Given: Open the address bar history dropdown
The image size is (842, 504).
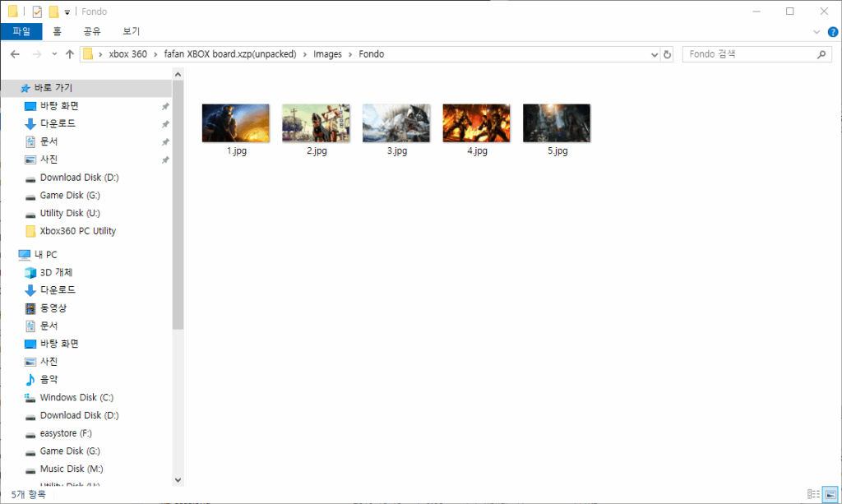Looking at the screenshot, I should pyautogui.click(x=654, y=54).
